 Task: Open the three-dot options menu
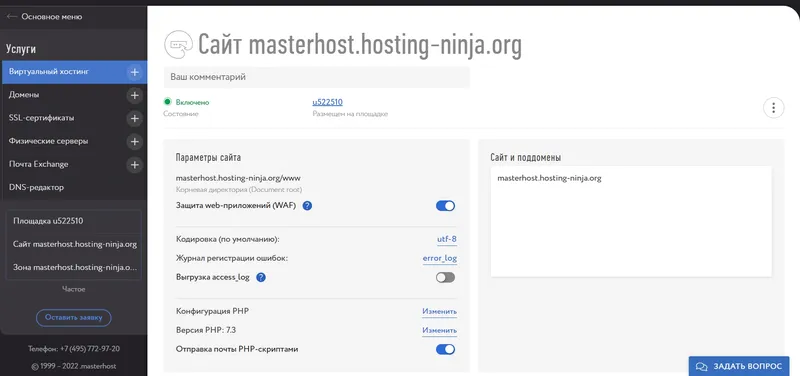(773, 108)
